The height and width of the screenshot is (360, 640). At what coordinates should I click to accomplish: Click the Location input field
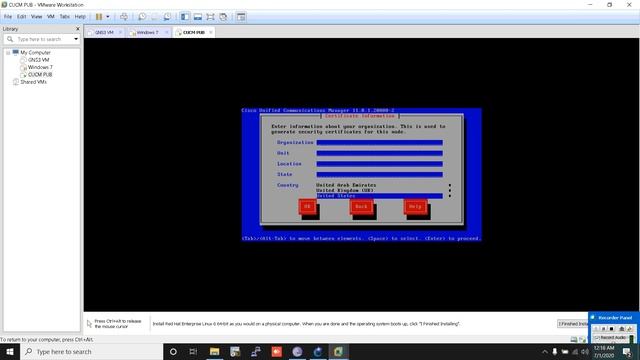click(x=379, y=164)
